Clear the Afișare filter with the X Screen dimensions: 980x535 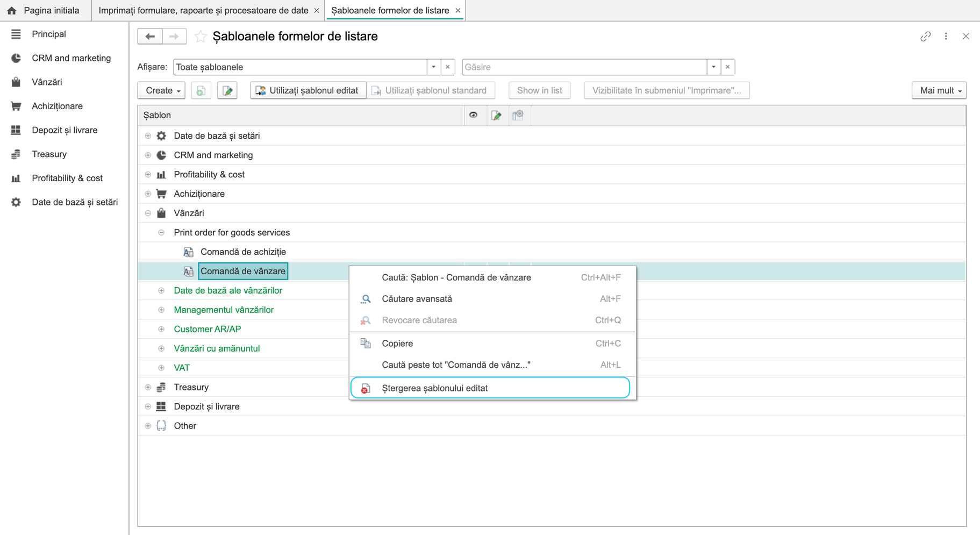[448, 67]
